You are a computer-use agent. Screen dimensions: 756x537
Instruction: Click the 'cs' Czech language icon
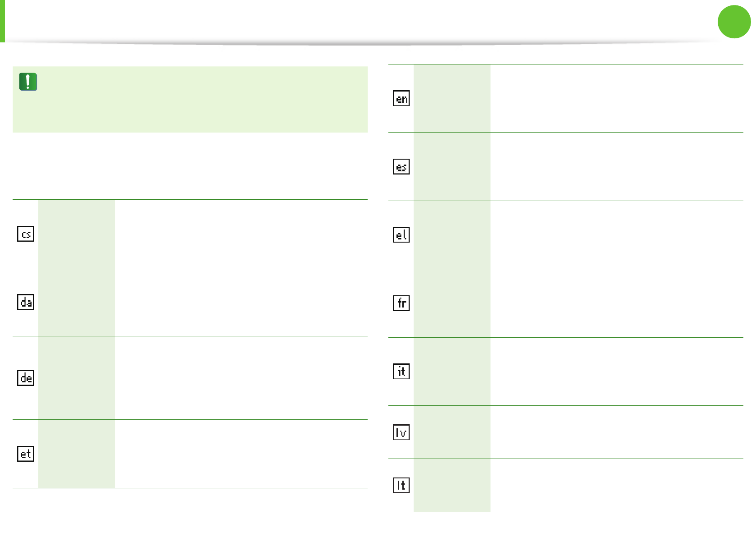[x=26, y=234]
